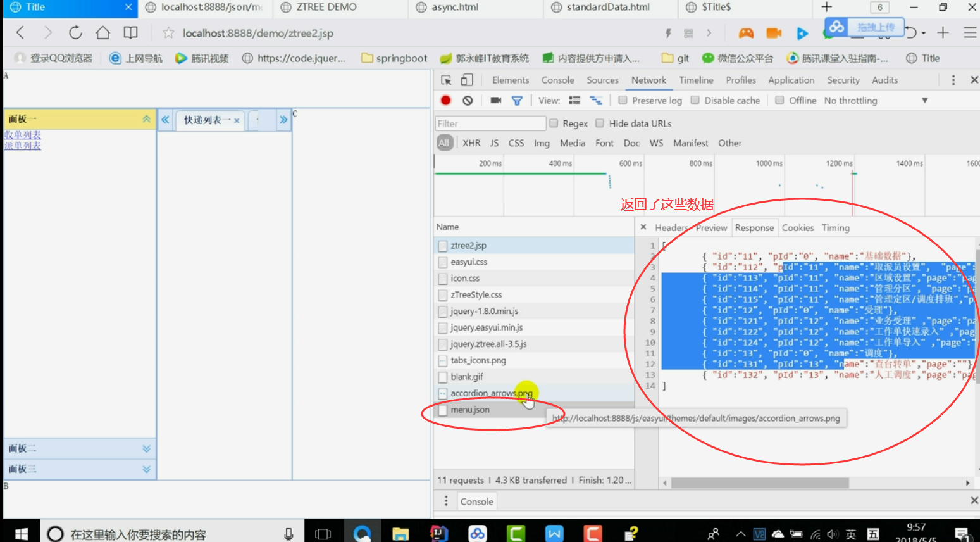Filter network requests by XHR
The height and width of the screenshot is (542, 980).
point(471,143)
